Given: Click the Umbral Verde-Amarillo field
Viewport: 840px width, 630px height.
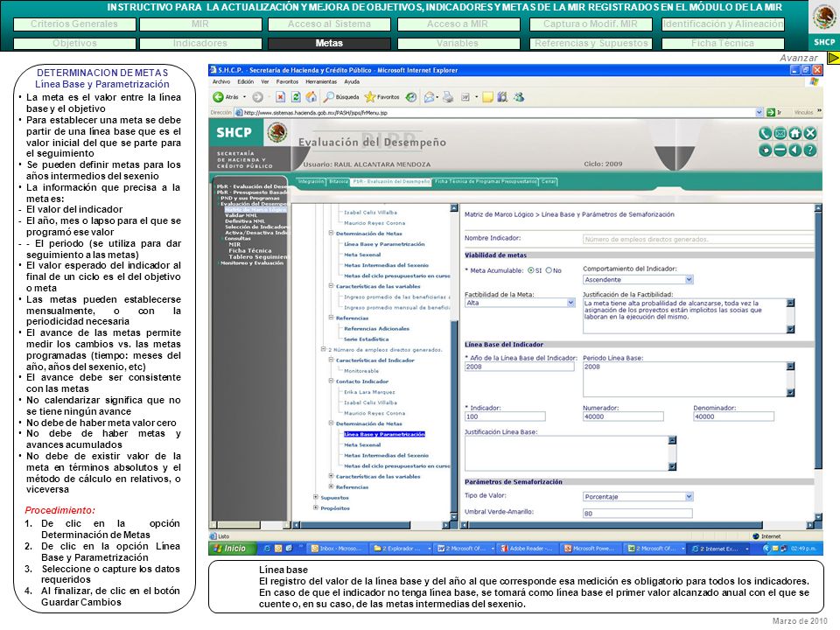Looking at the screenshot, I should pos(638,514).
